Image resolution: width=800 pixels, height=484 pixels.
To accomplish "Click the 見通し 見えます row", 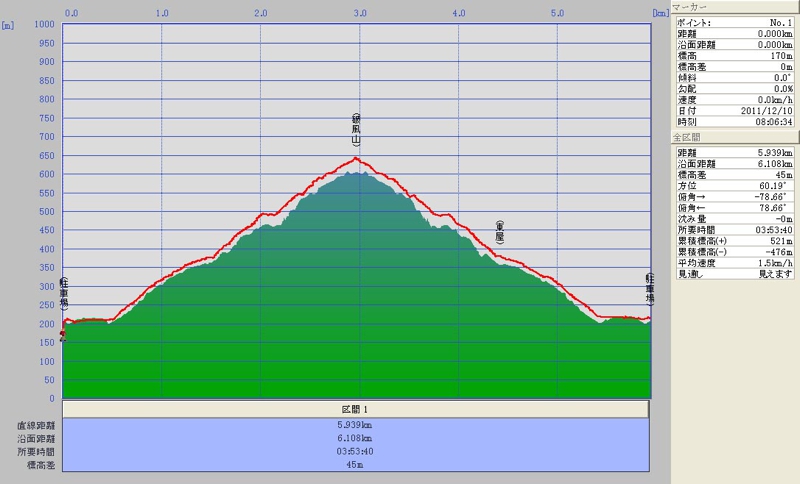I will (734, 273).
